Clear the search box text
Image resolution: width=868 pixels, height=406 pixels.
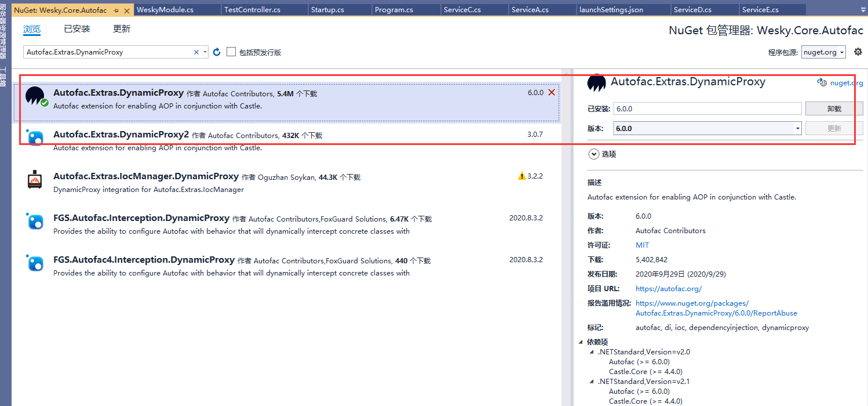[196, 52]
